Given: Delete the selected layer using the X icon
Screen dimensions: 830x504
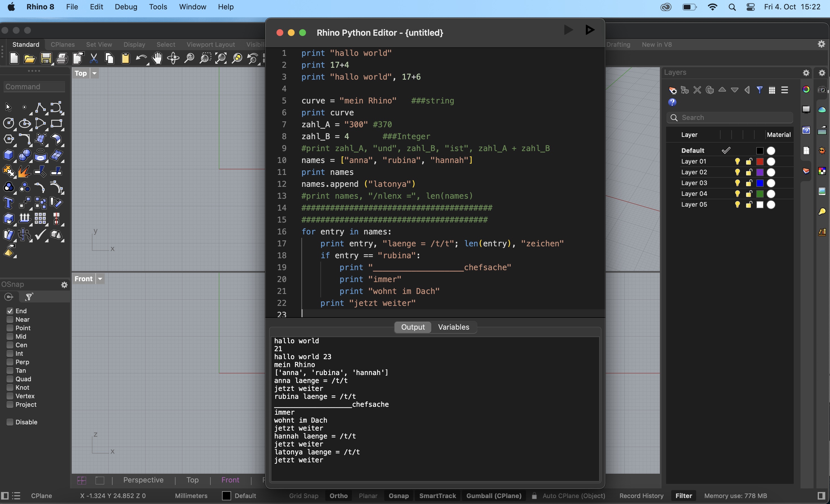Looking at the screenshot, I should tap(697, 90).
